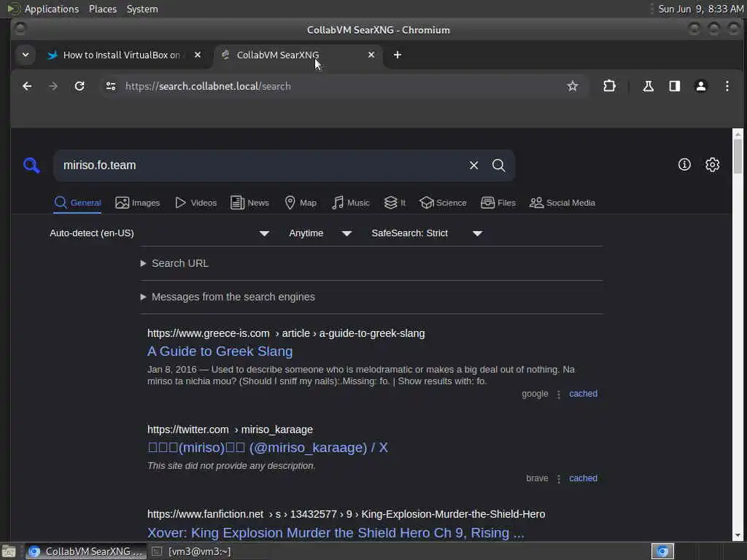Click the Chromium icon in bottom panel tray
The image size is (747, 560).
coord(662,551)
